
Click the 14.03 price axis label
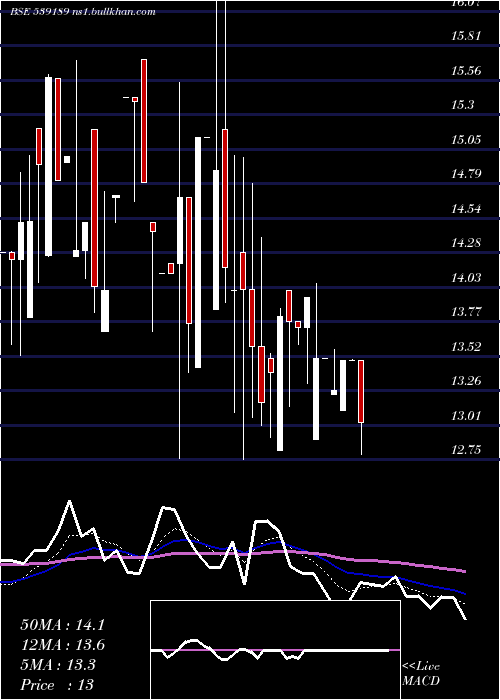tap(466, 278)
